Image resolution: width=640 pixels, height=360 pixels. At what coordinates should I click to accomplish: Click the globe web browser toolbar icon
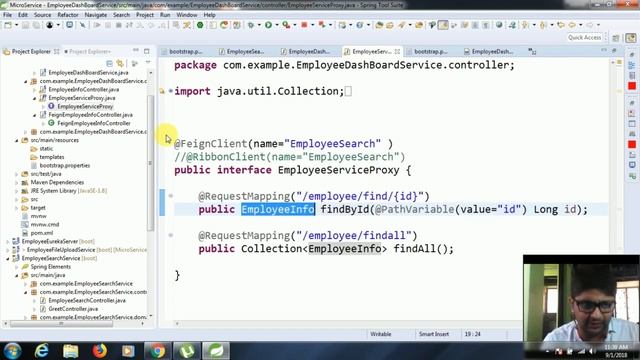499,25
